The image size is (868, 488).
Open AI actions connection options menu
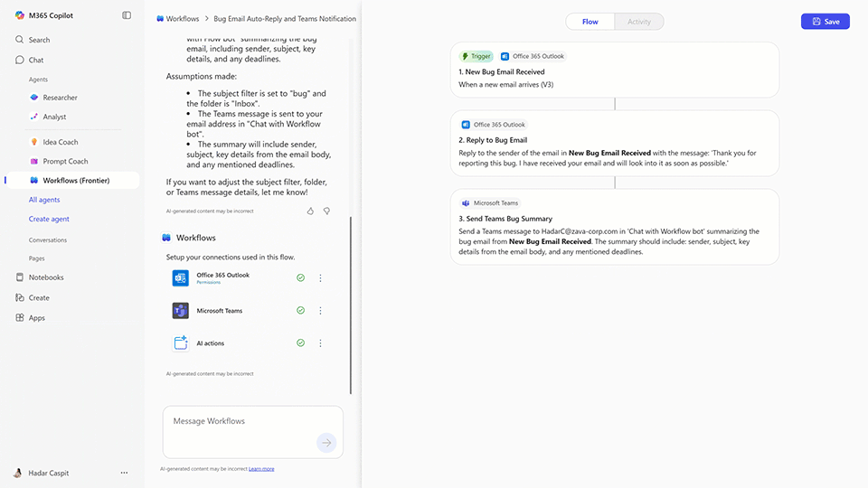320,343
